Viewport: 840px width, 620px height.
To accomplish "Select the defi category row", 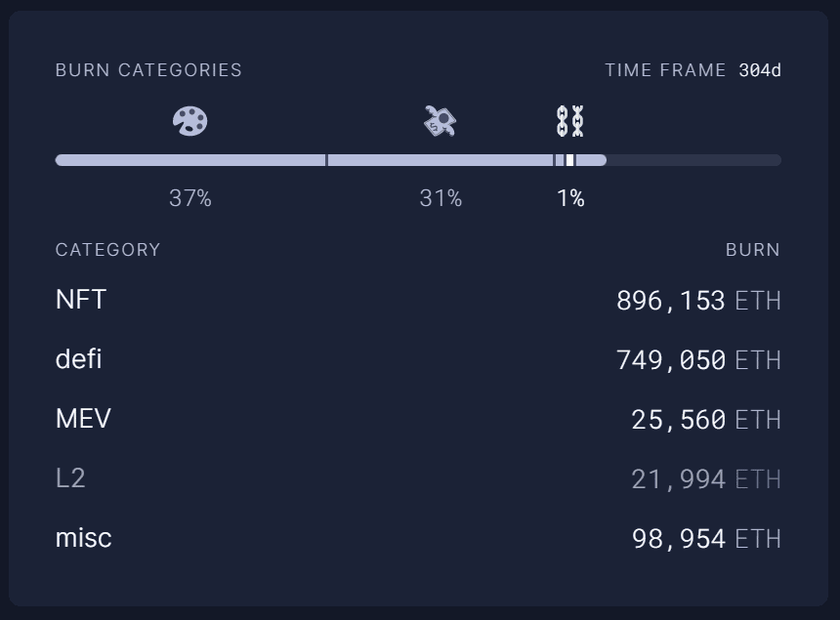I will click(x=418, y=359).
